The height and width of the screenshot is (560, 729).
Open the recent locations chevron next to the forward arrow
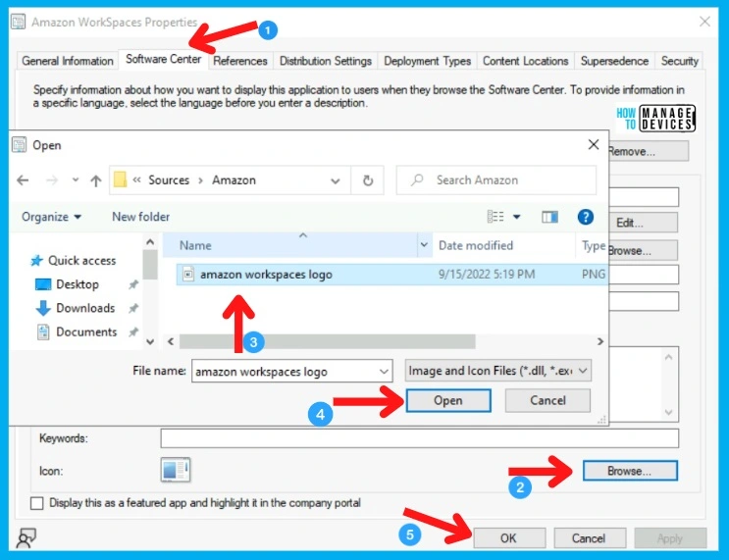[x=75, y=180]
